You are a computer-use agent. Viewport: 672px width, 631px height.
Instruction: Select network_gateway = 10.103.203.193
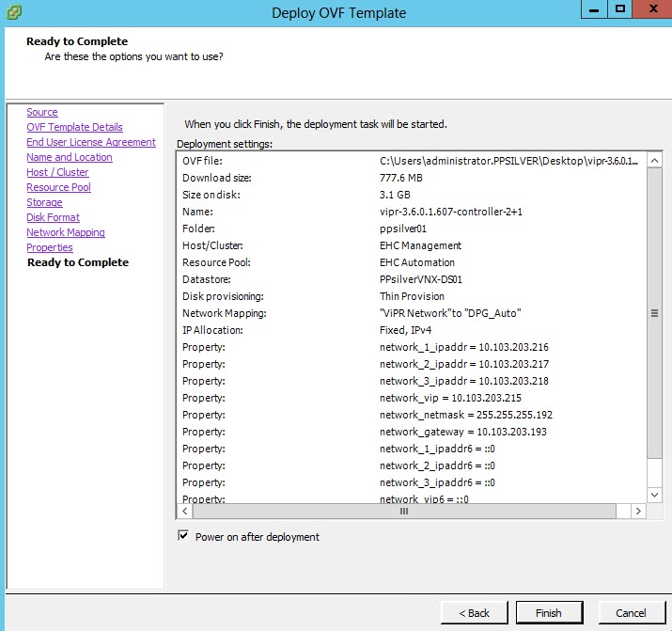462,432
